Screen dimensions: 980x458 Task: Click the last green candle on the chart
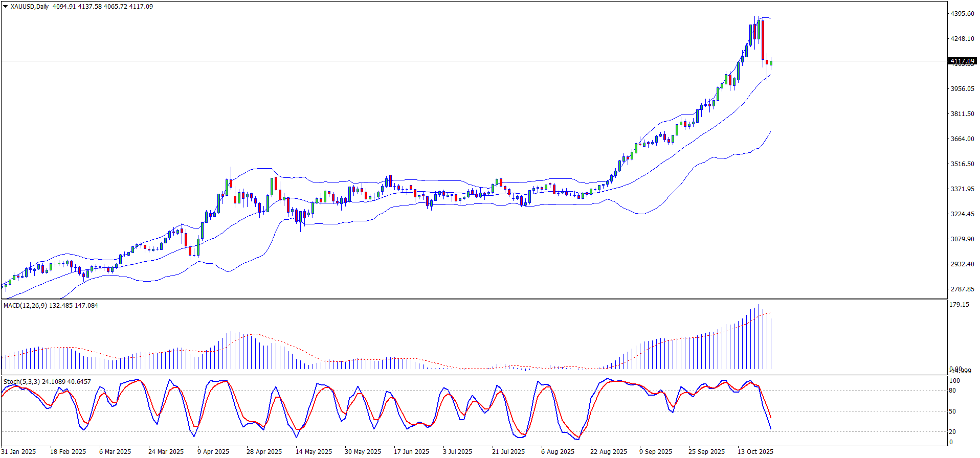[771, 63]
